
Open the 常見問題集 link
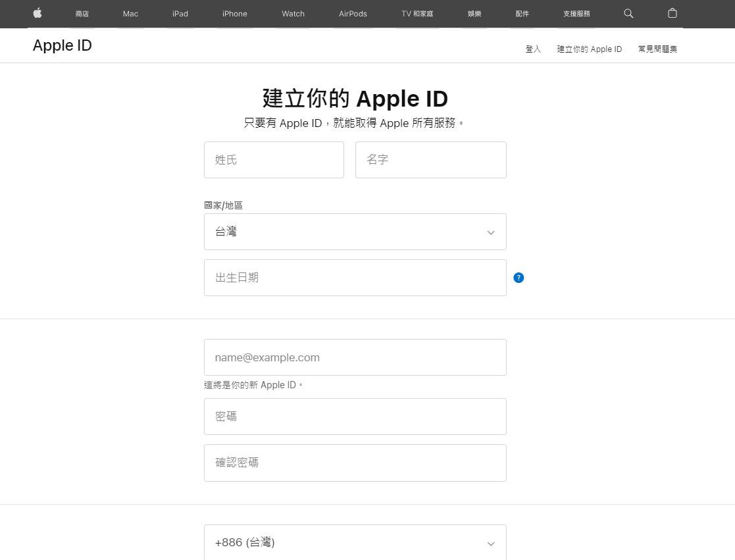(657, 49)
